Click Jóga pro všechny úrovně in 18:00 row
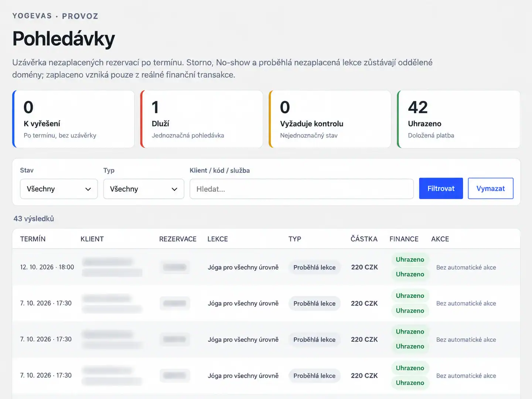Viewport: 532px width, 399px height. [x=243, y=267]
